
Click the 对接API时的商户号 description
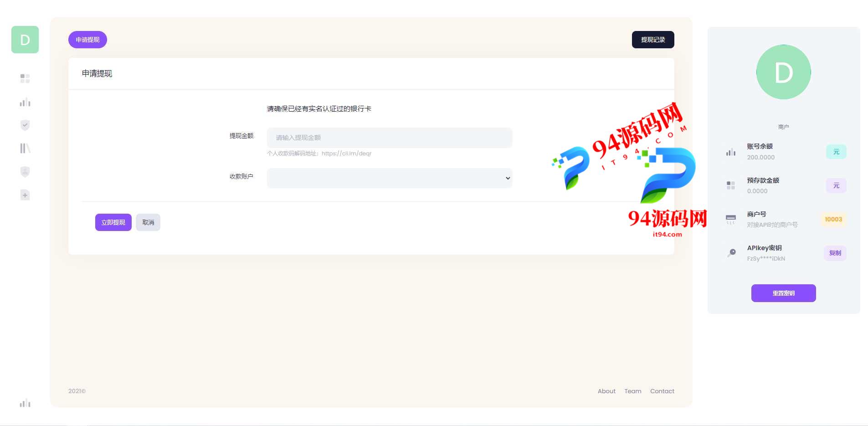pos(772,225)
